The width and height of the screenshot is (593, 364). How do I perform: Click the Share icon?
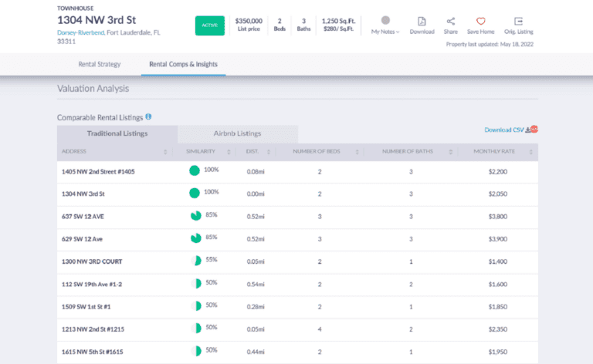pyautogui.click(x=450, y=22)
